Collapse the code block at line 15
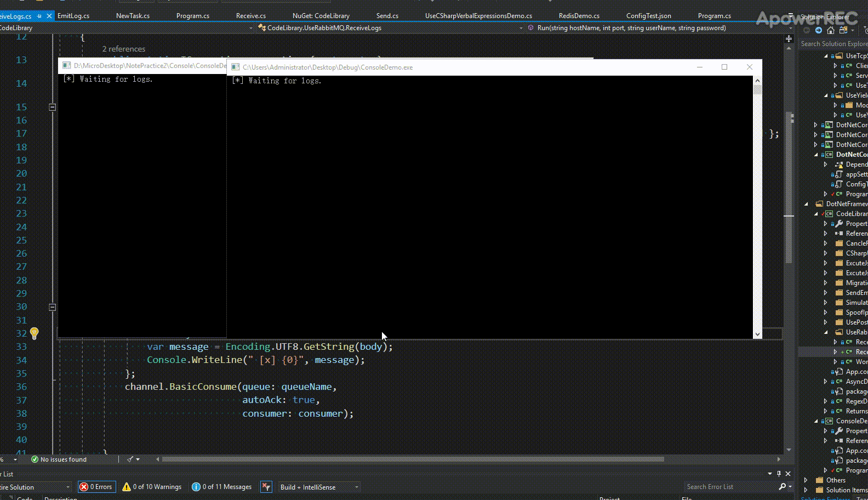Image resolution: width=868 pixels, height=500 pixels. pyautogui.click(x=53, y=107)
